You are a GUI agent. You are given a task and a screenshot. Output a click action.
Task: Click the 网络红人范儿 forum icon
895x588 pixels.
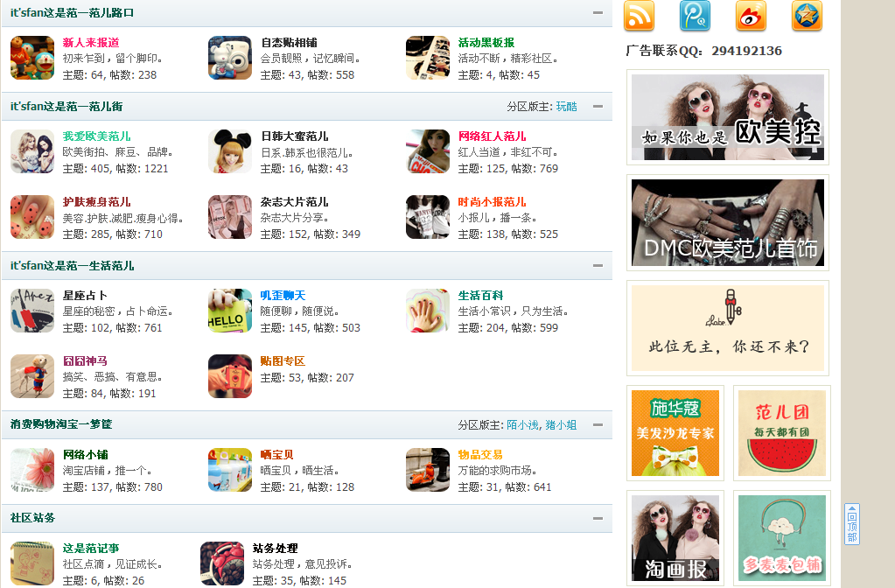point(428,151)
